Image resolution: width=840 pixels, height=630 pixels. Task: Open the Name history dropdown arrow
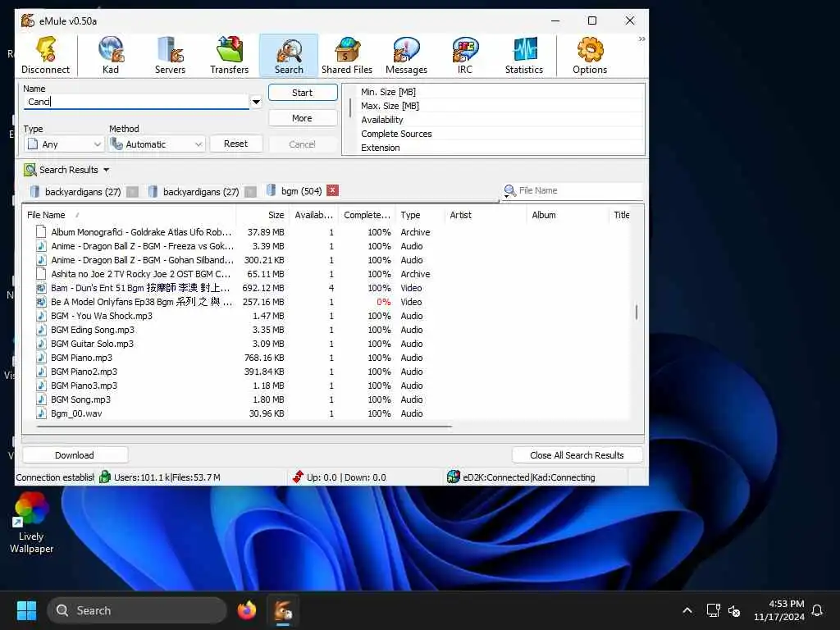[256, 102]
